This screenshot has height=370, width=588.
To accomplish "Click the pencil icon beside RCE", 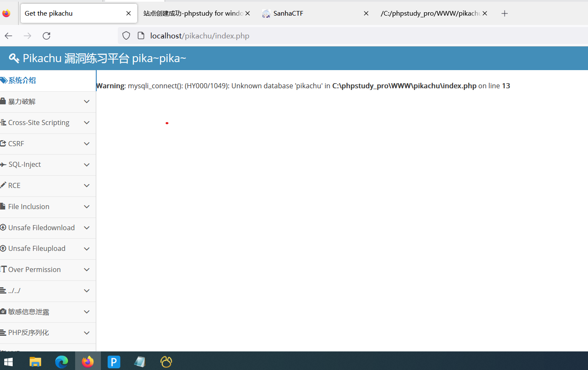I will 3,185.
